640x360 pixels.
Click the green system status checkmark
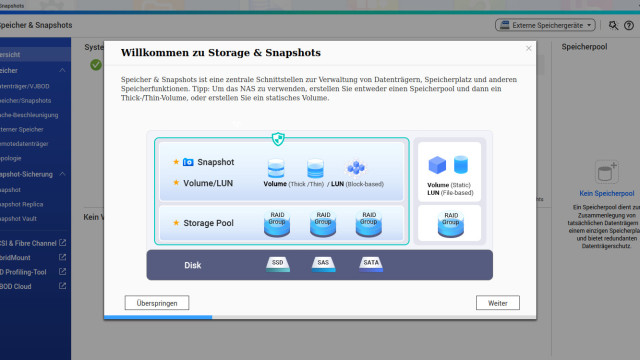click(96, 65)
